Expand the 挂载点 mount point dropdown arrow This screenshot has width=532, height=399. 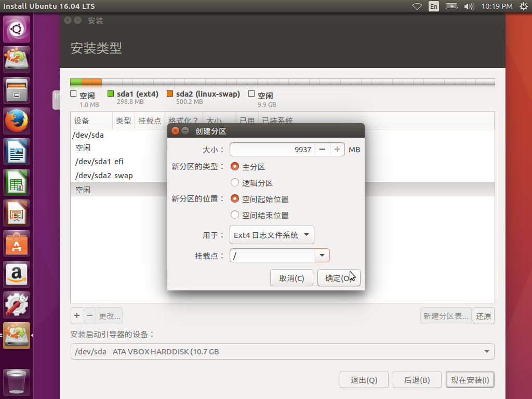[322, 255]
